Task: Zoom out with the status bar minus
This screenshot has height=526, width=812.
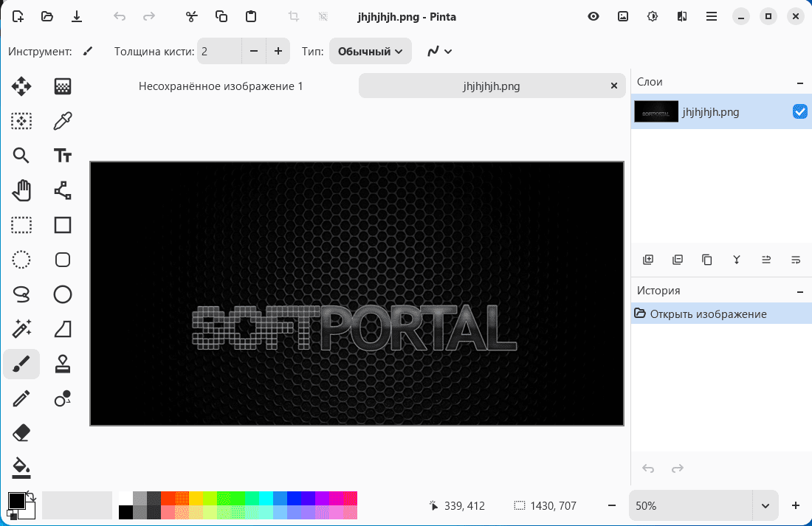Action: 612,506
